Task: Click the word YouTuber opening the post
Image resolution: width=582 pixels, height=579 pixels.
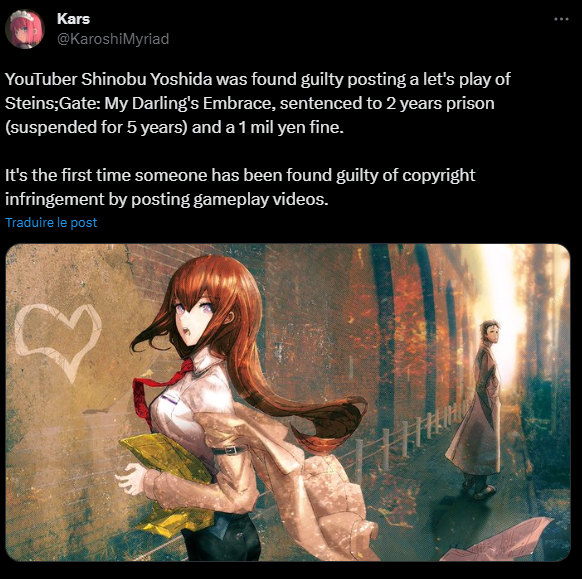Action: [x=41, y=79]
